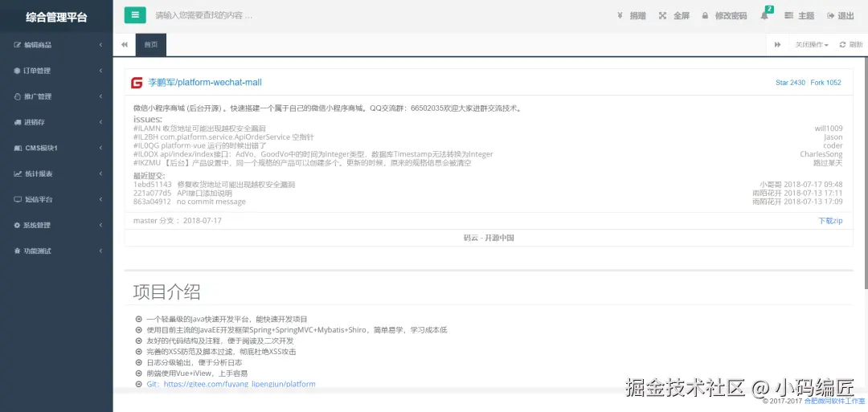The width and height of the screenshot is (868, 412).
Task: Open commit 863a04912 no commit message
Action: tap(190, 202)
